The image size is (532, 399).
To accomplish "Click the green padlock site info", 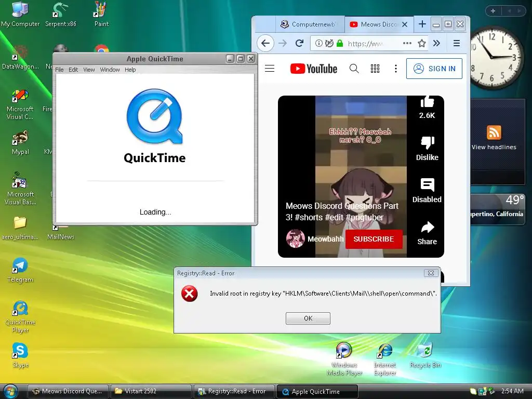I will [x=340, y=43].
